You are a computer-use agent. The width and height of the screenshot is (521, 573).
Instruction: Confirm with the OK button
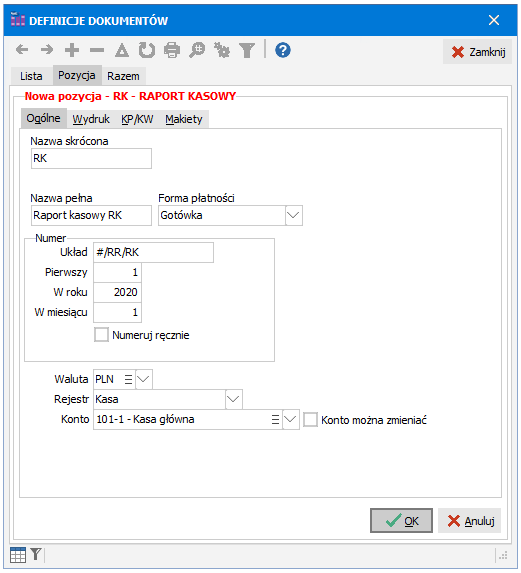(x=401, y=520)
